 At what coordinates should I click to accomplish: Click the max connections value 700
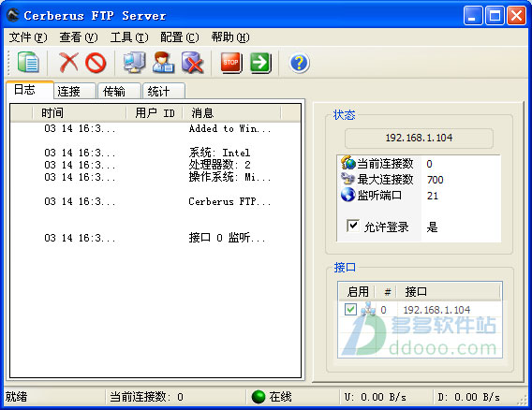[x=435, y=180]
